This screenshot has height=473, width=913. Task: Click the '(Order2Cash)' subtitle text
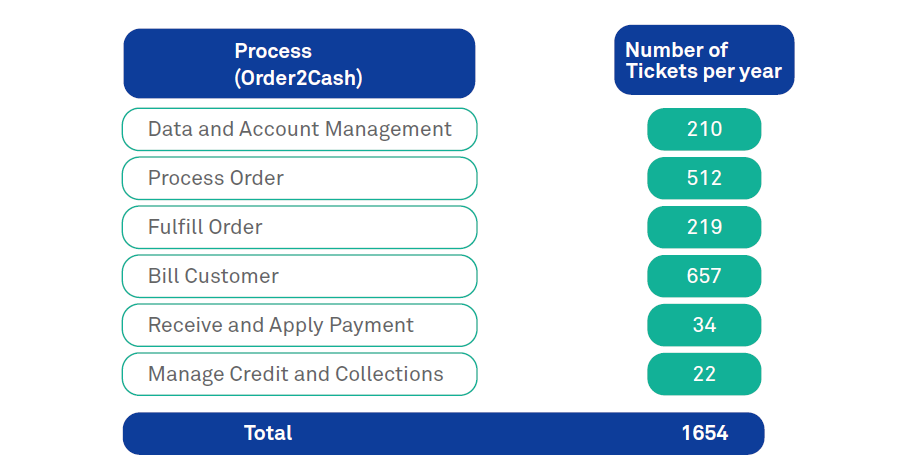(298, 79)
